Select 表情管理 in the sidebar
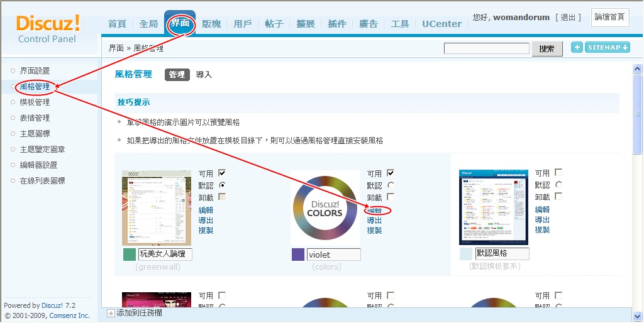644x323 pixels. point(35,118)
